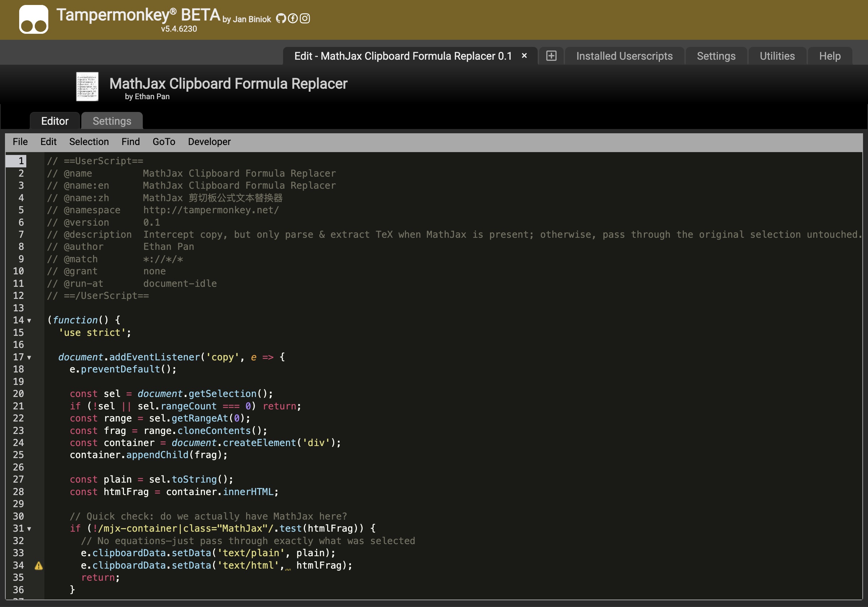This screenshot has width=868, height=607.
Task: Open the Facebook icon link
Action: (x=293, y=18)
